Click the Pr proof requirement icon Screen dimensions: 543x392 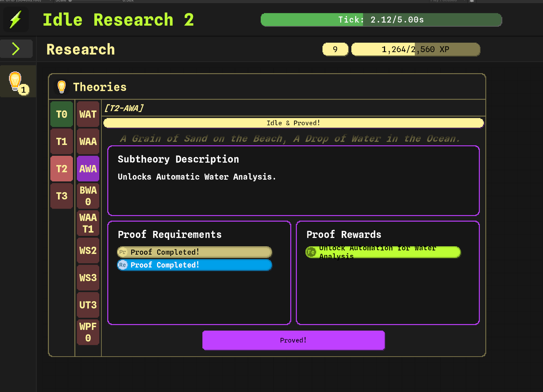click(x=123, y=252)
